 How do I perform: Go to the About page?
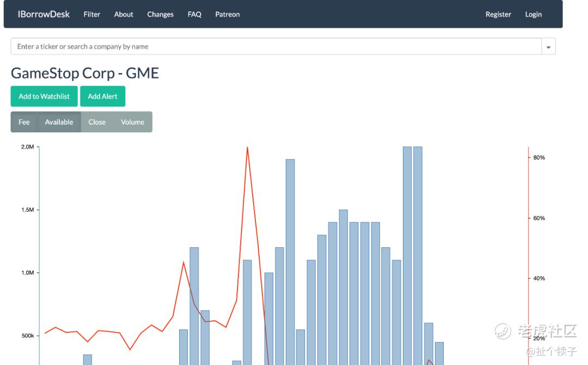[124, 14]
